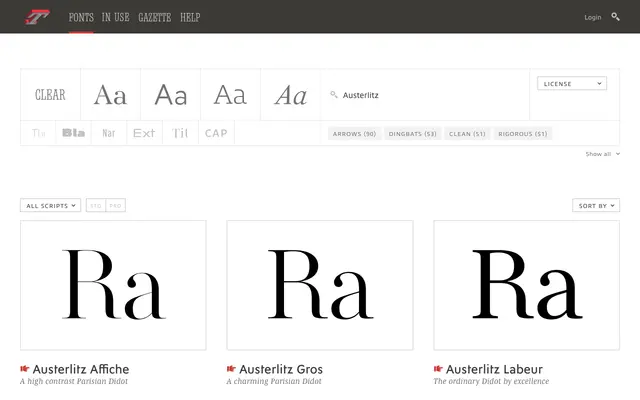Clear all font filters

[x=50, y=95]
